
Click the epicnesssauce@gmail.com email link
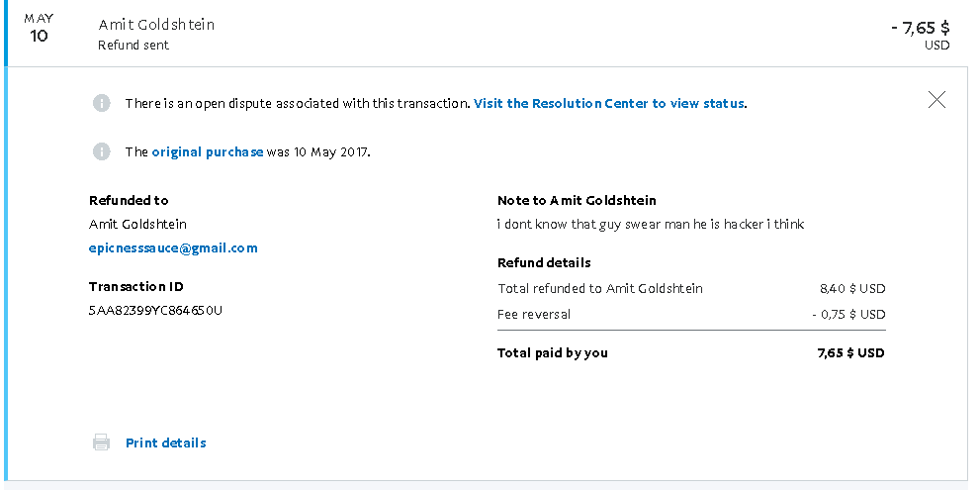(173, 247)
